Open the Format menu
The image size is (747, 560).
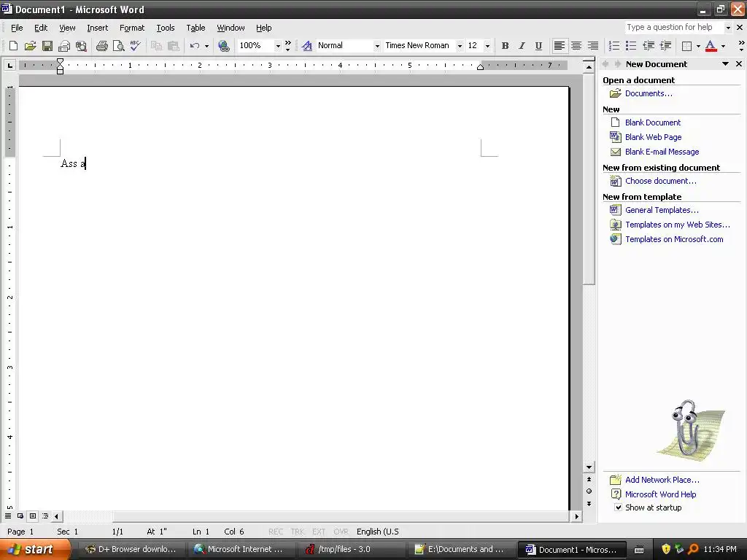[132, 28]
